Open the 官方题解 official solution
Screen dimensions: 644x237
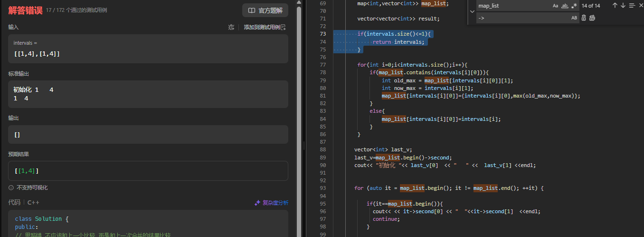265,10
